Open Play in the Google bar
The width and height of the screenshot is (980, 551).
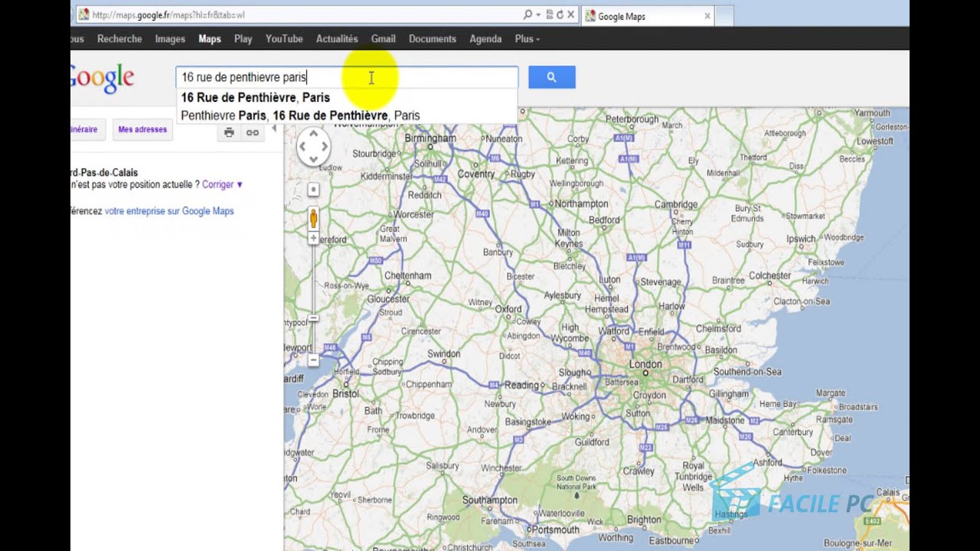click(x=243, y=39)
